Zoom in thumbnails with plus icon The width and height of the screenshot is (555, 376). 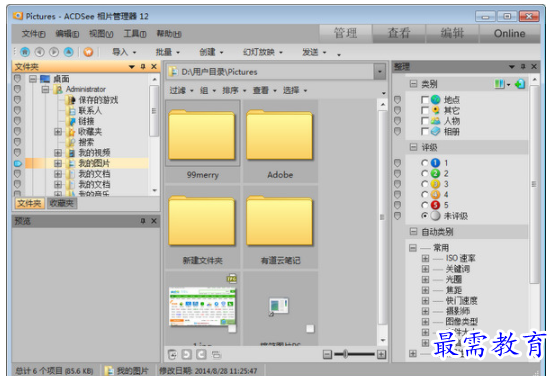tap(381, 354)
